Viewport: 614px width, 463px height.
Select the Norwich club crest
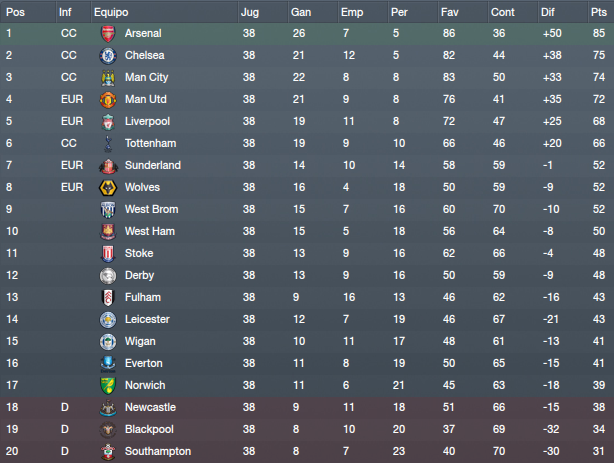click(108, 385)
